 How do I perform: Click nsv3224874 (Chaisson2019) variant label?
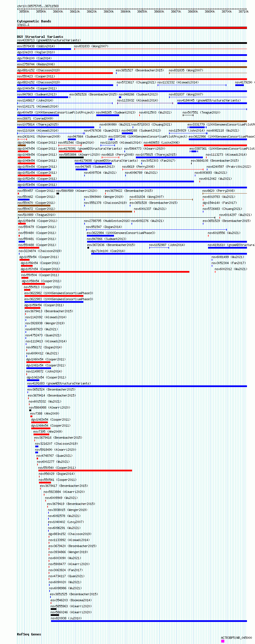[x=40, y=251]
